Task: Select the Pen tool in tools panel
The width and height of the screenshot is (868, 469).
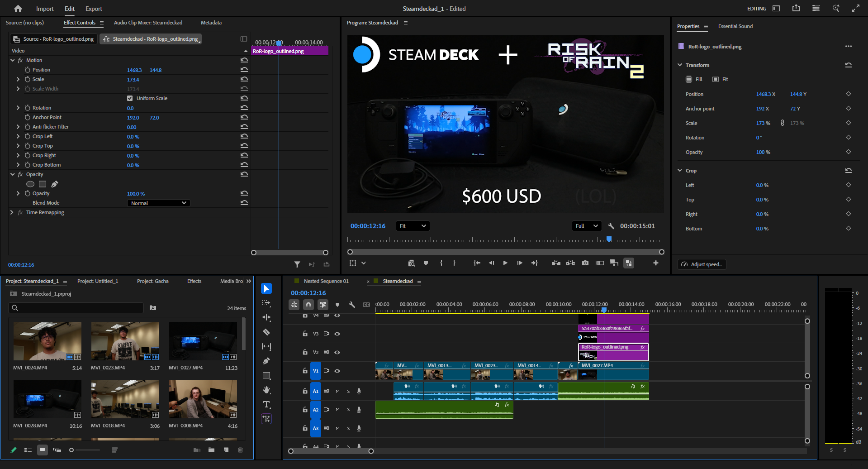Action: 266,361
